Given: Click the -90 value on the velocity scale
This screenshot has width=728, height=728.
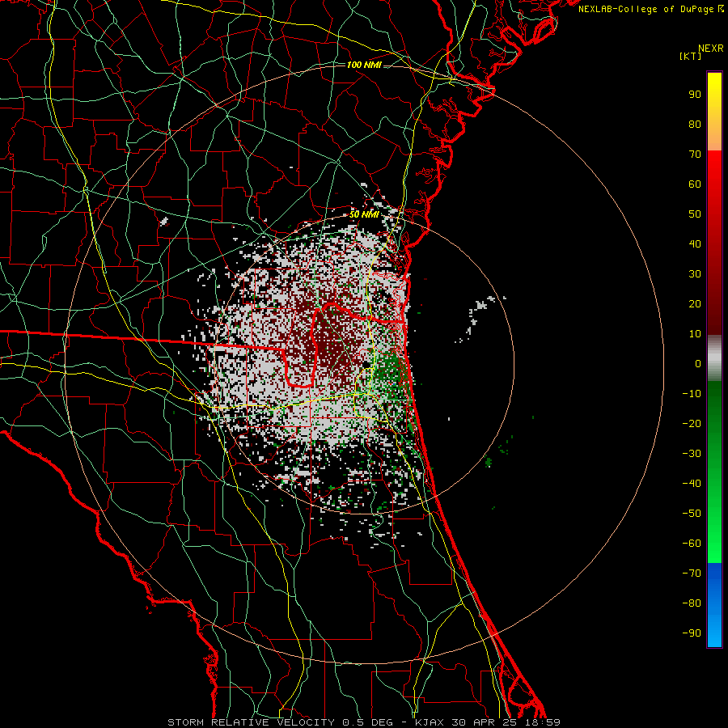Looking at the screenshot, I should click(x=692, y=633).
